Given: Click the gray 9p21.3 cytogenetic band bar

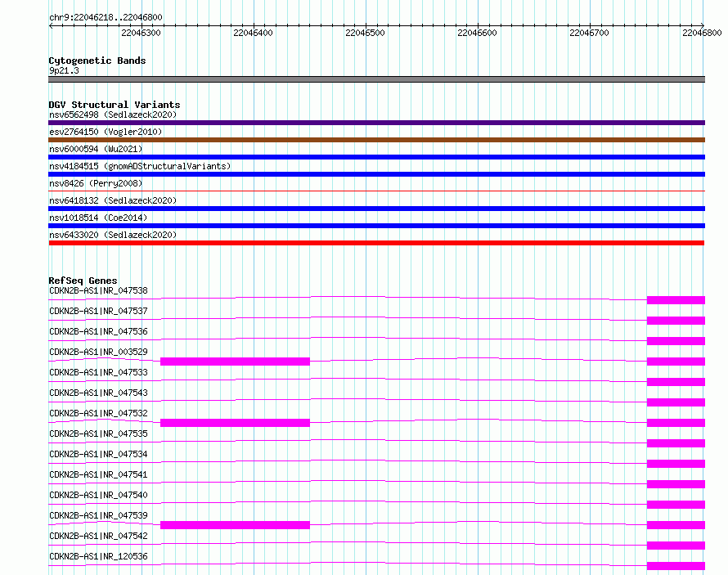Looking at the screenshot, I should (x=376, y=79).
